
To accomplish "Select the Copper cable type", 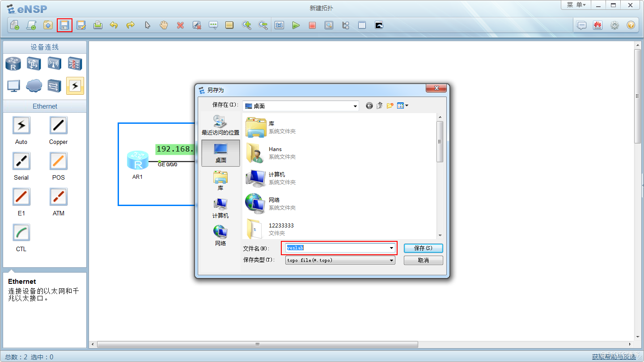I will pos(58,126).
